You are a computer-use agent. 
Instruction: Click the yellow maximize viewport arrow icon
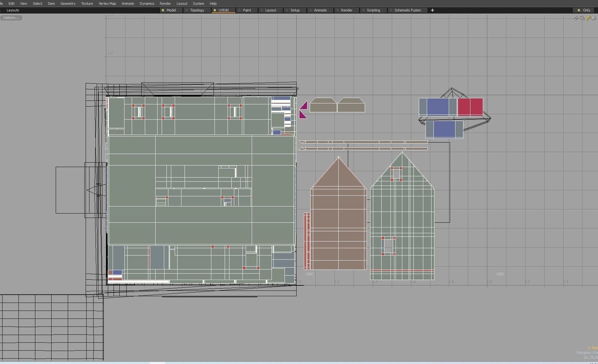588,18
